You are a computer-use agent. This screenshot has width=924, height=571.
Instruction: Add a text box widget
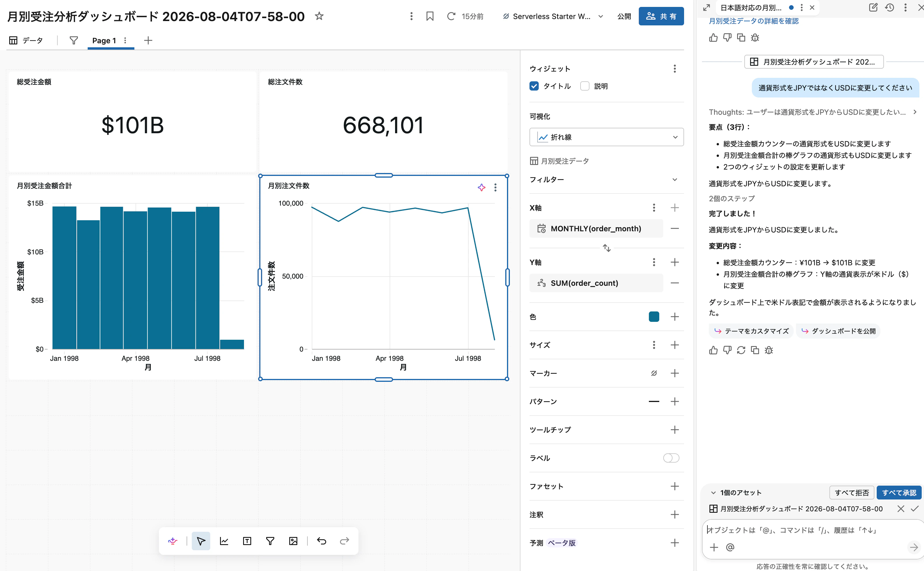247,541
